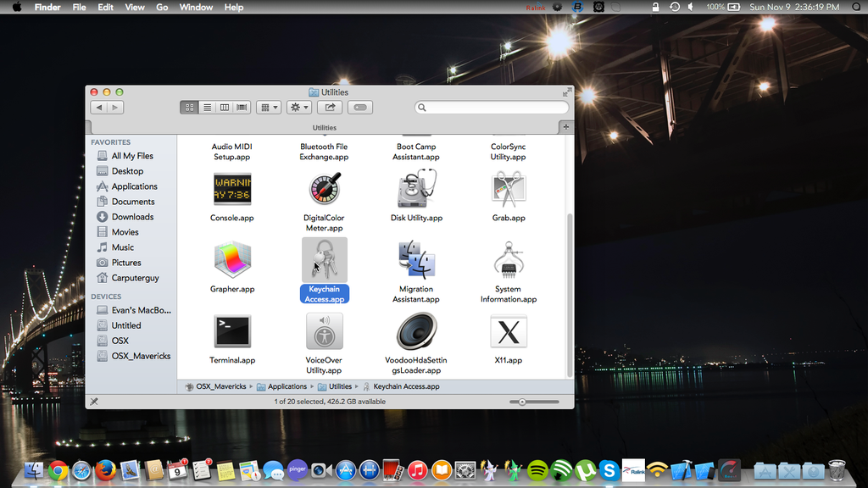Image resolution: width=868 pixels, height=488 pixels.
Task: Switch Finder to list view
Action: [207, 108]
